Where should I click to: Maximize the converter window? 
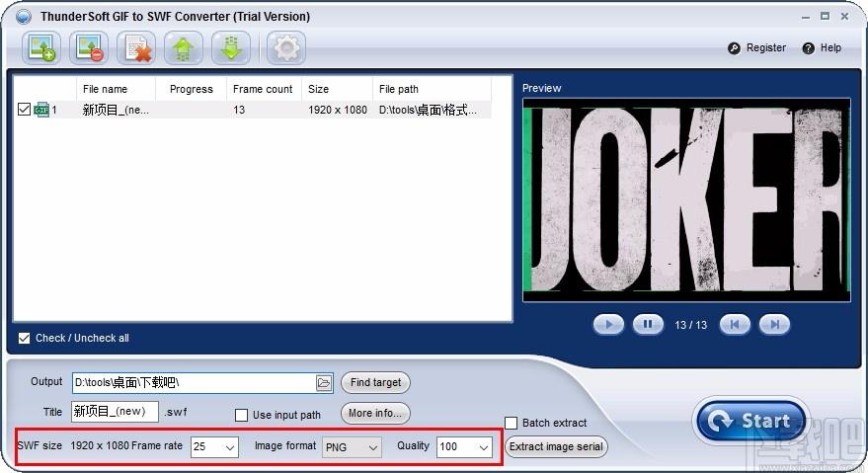pos(825,17)
